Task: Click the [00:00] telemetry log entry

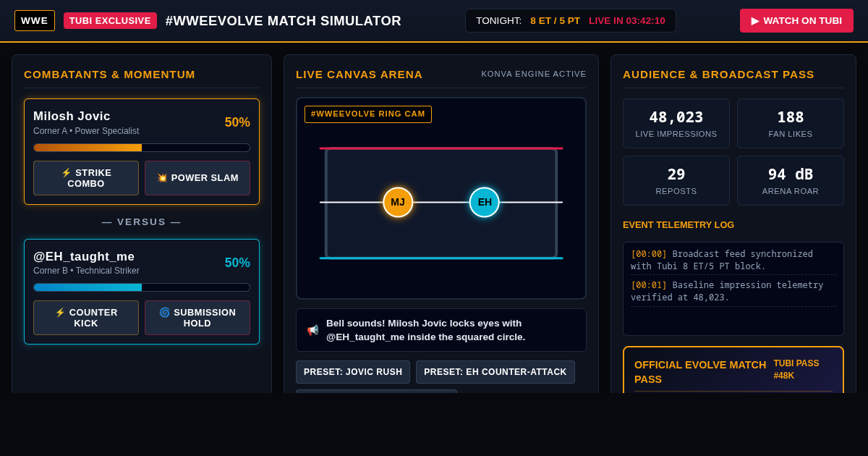Action: [x=733, y=260]
